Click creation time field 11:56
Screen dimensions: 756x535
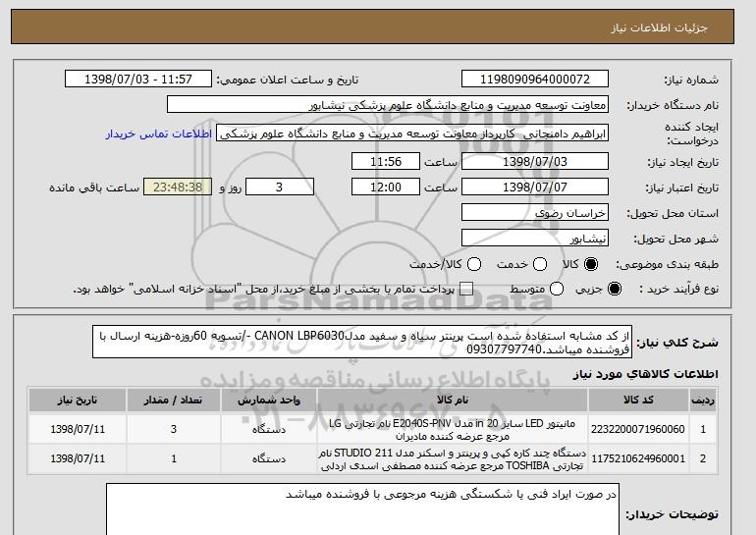pyautogui.click(x=386, y=161)
